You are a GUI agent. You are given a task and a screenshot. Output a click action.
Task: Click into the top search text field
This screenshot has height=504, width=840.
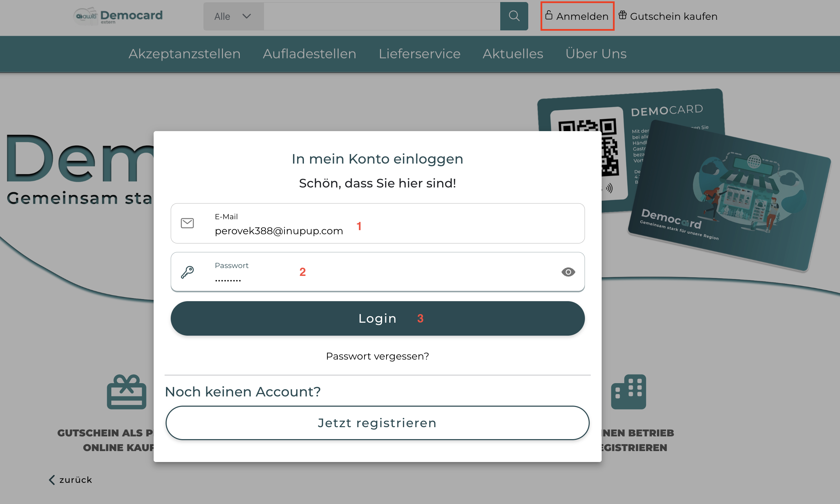coord(382,16)
